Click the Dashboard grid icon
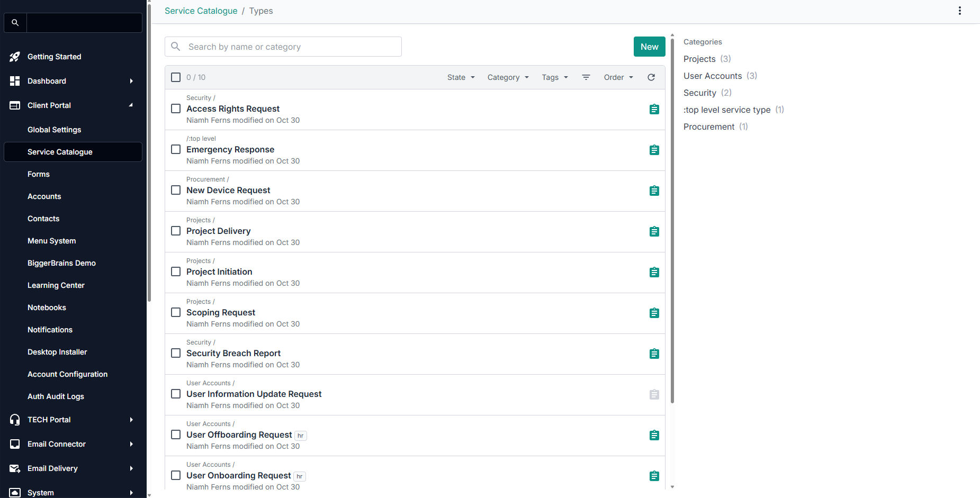 (15, 81)
